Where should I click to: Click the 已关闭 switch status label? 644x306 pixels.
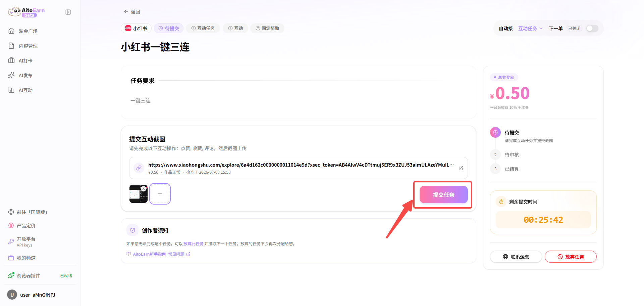[574, 29]
